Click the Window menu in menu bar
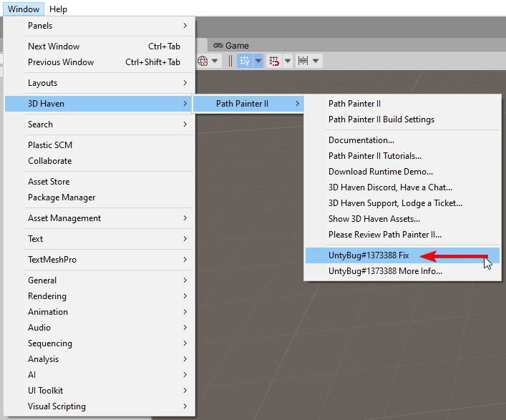506x420 pixels. pos(24,9)
